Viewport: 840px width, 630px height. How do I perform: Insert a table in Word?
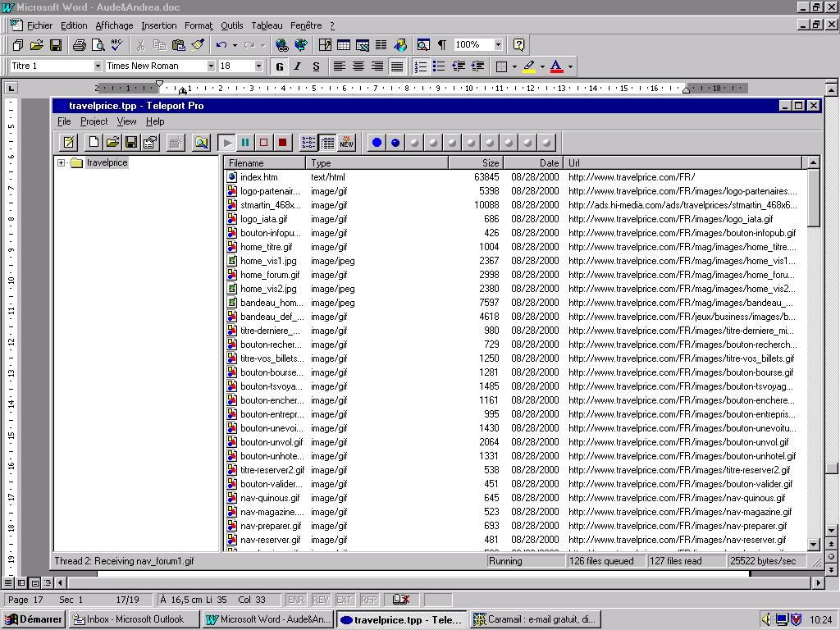pyautogui.click(x=344, y=45)
